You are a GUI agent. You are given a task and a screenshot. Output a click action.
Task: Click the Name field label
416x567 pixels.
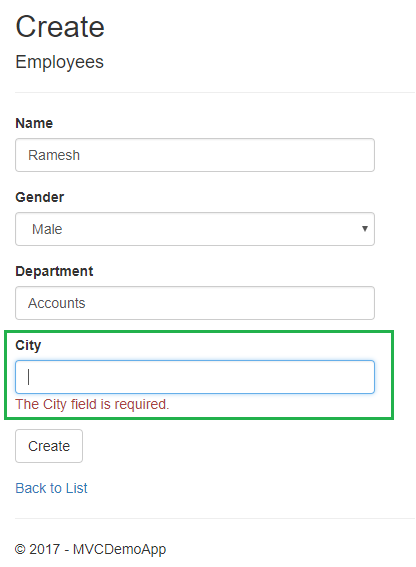pos(34,123)
